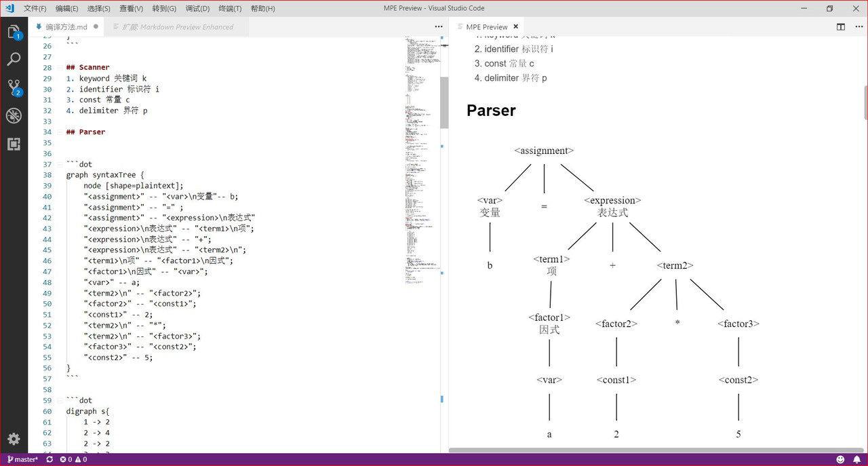Click '"<term2>\n" -- "*";' code line
Image resolution: width=868 pixels, height=466 pixels.
click(125, 325)
